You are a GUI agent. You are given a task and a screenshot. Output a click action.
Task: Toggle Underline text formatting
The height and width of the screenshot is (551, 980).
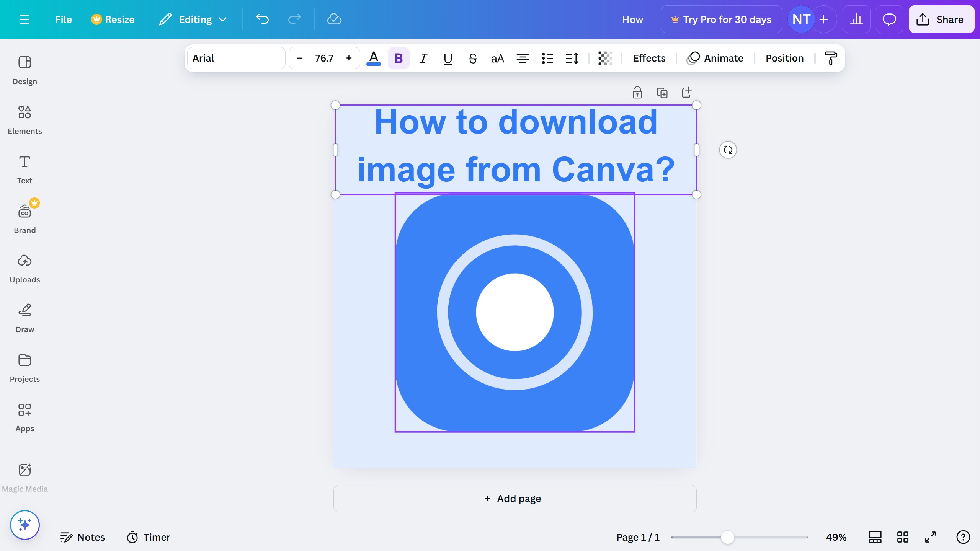point(448,58)
